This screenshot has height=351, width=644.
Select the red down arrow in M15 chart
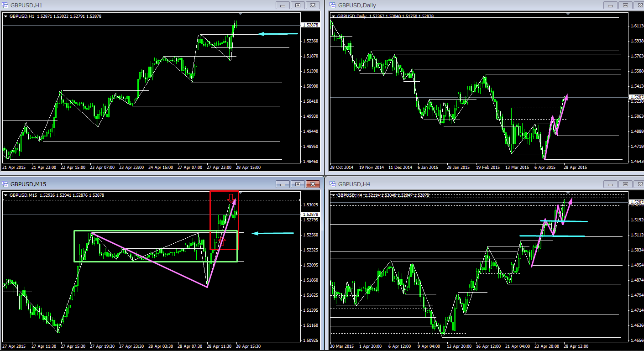(x=231, y=198)
